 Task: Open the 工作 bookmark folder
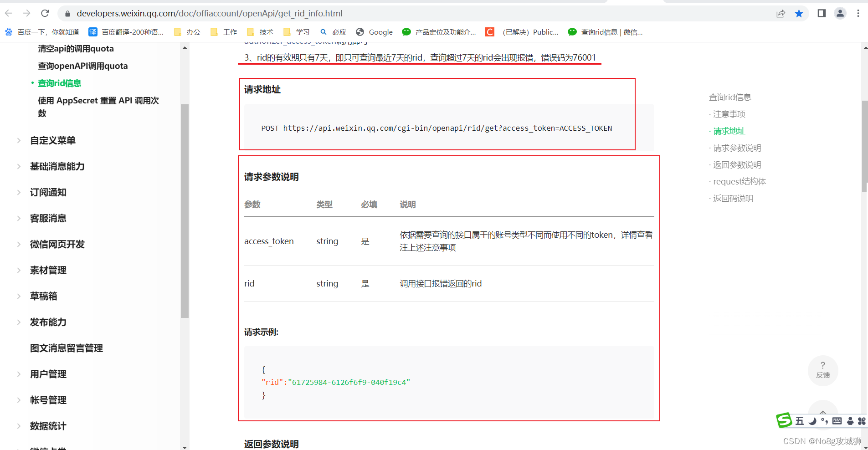[224, 32]
